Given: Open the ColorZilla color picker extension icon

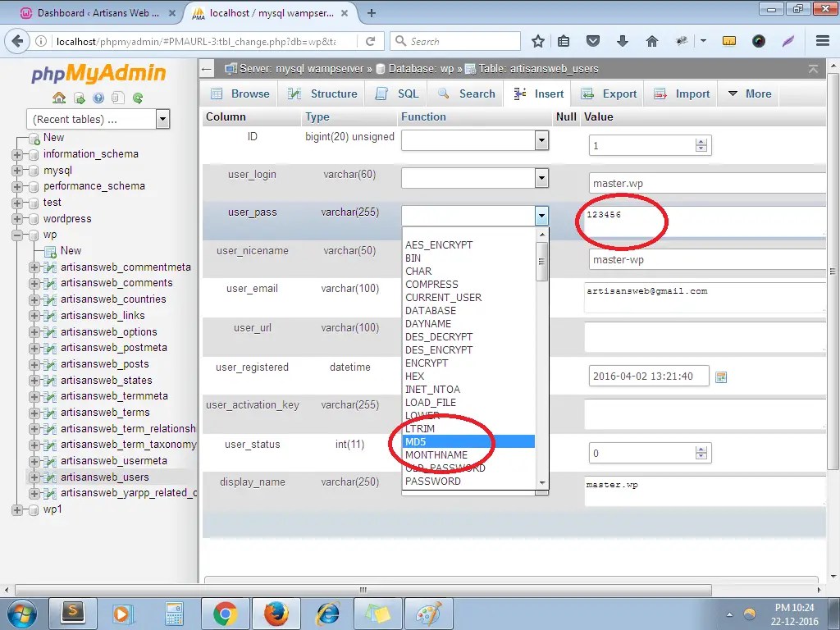Looking at the screenshot, I should point(759,41).
